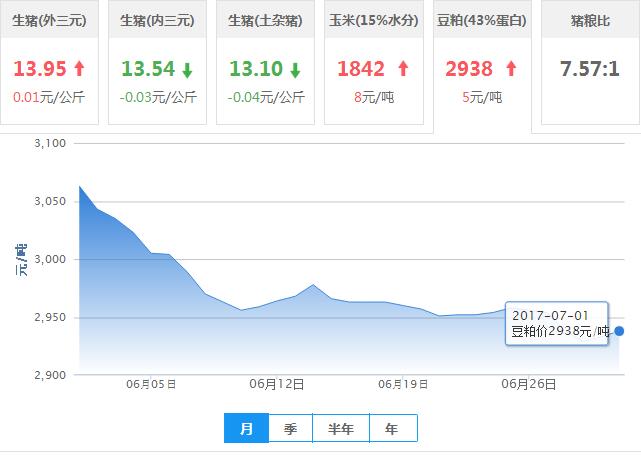
Task: Click the green down arrow beside 13.54
Action: pos(187,70)
